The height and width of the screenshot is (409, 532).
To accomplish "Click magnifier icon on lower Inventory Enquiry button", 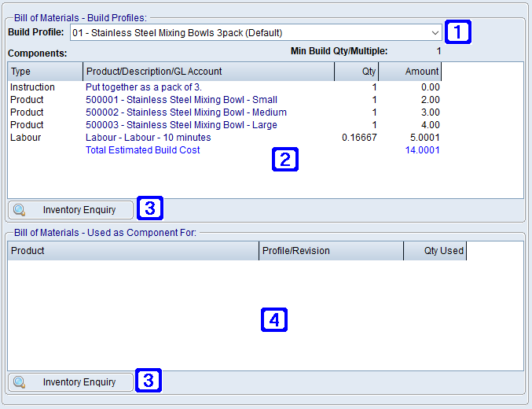I will [20, 382].
